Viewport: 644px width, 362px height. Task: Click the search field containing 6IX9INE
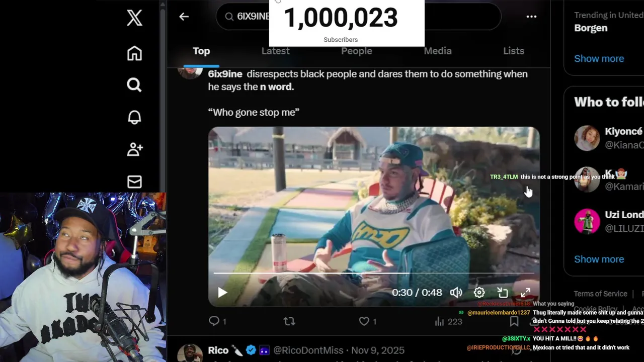point(358,17)
